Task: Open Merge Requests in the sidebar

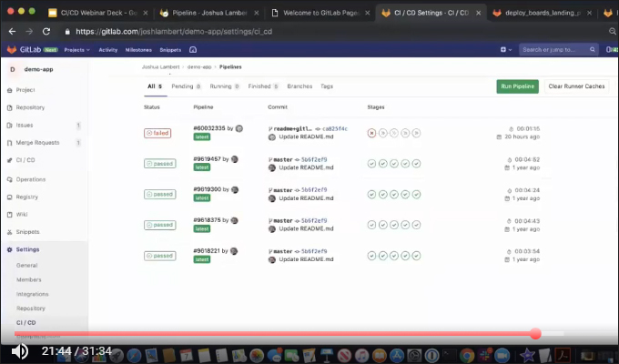Action: coord(36,142)
